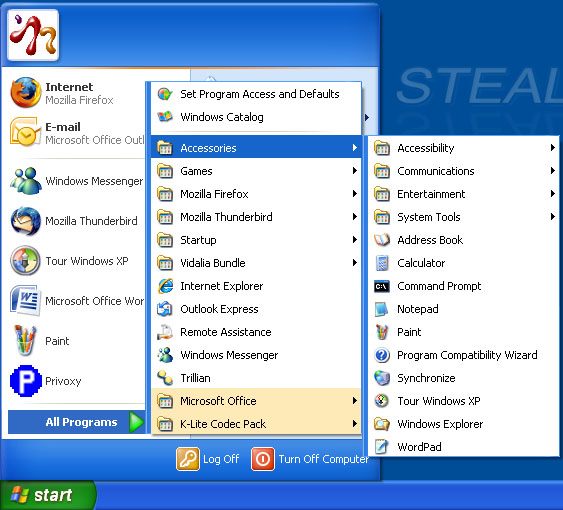Expand the Microsoft Office folder
This screenshot has height=510, width=563.
pyautogui.click(x=256, y=401)
